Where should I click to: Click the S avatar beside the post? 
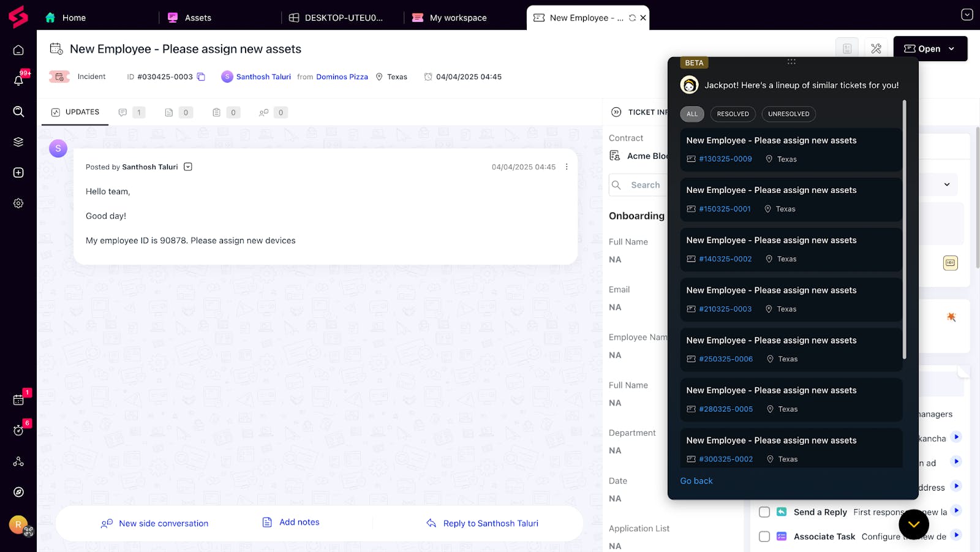click(x=58, y=148)
